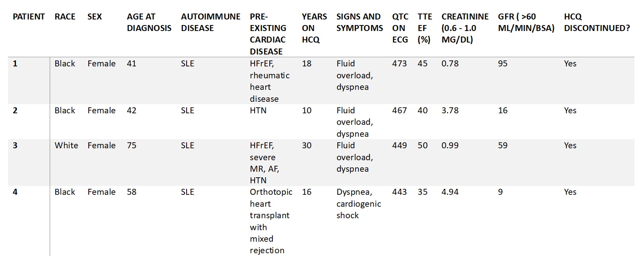This screenshot has height=256, width=644.
Task: Select age at diagnosis value 75
Action: point(132,145)
